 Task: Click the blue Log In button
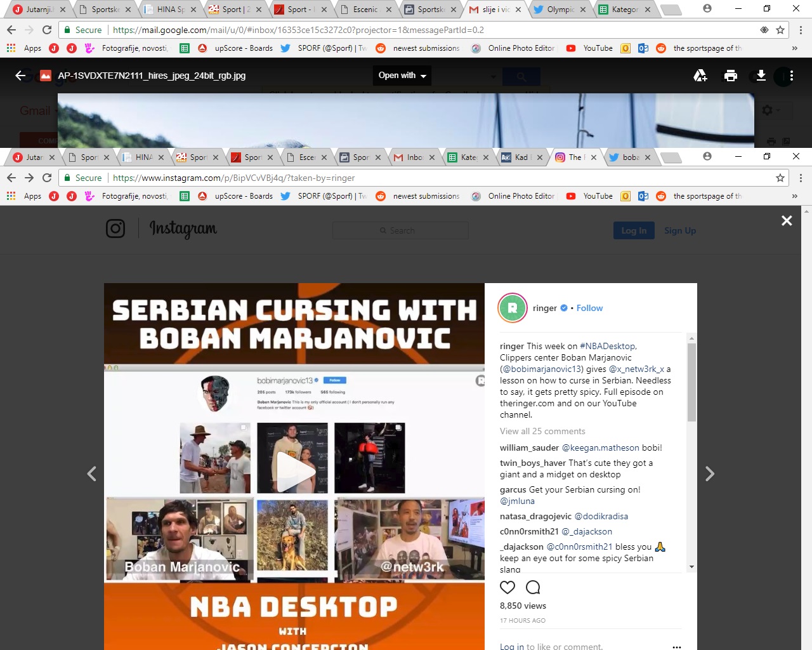[633, 230]
